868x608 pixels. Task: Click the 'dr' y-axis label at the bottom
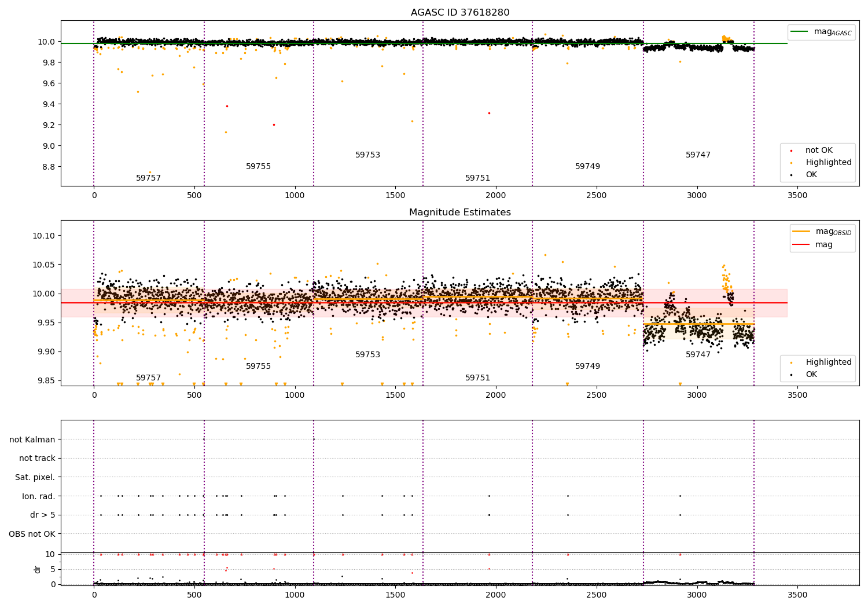click(38, 569)
